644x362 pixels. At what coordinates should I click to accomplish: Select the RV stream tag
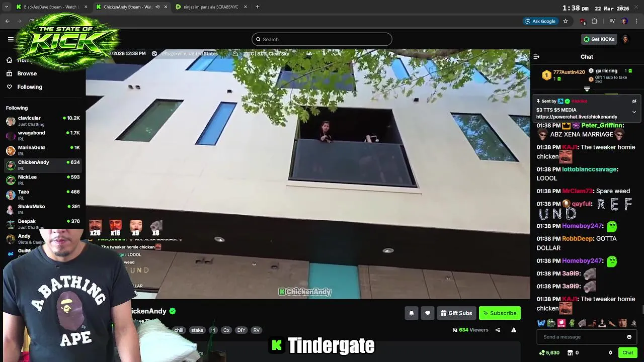pyautogui.click(x=257, y=330)
